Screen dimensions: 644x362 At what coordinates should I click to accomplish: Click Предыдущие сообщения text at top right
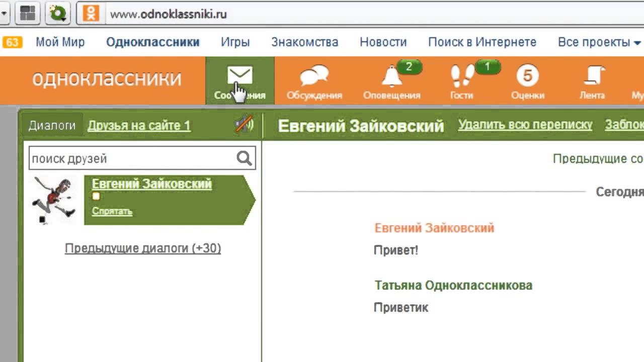[598, 159]
